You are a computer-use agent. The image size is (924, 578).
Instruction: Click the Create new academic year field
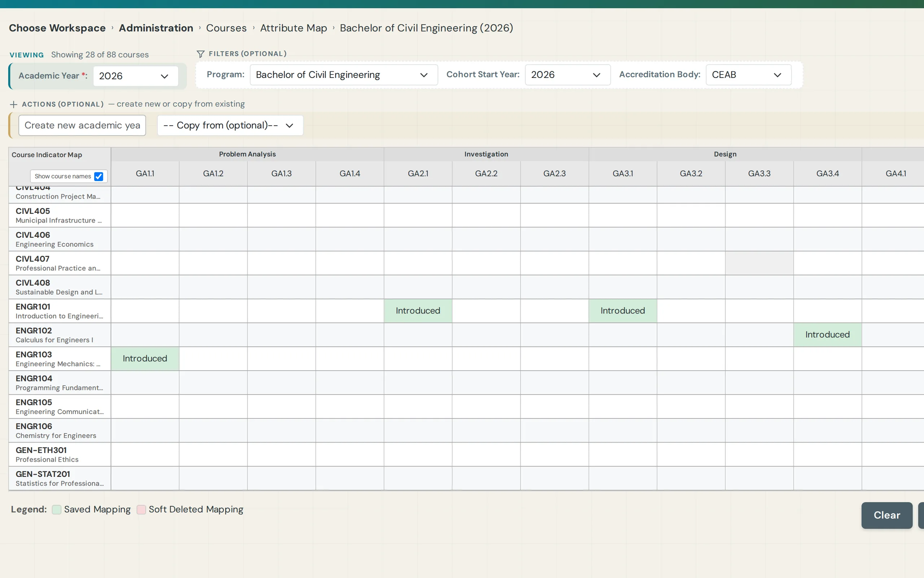click(x=82, y=125)
